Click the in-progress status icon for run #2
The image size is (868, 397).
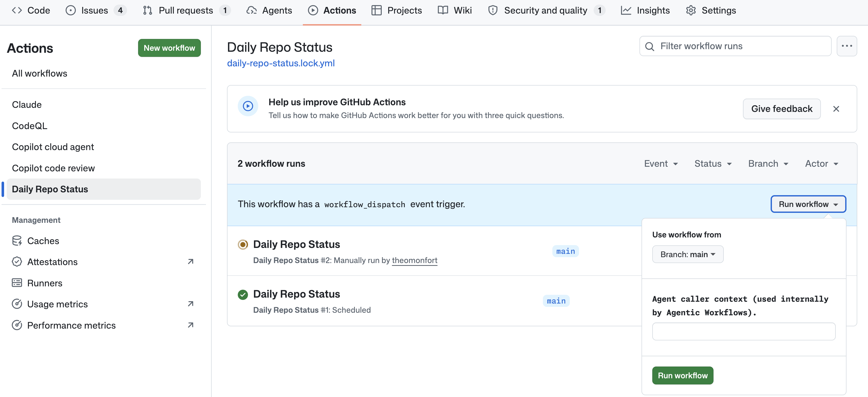243,244
